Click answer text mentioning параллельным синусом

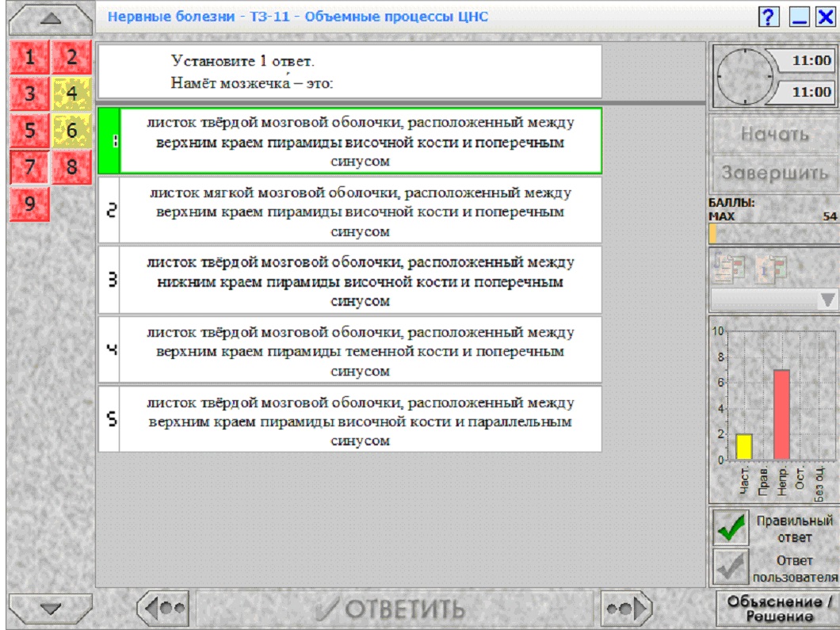tap(360, 421)
